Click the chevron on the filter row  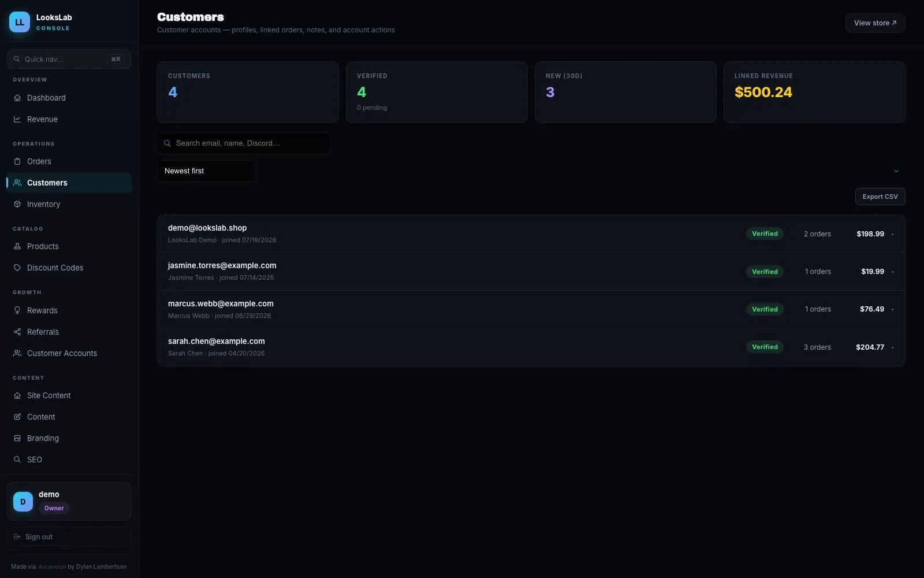(x=896, y=171)
